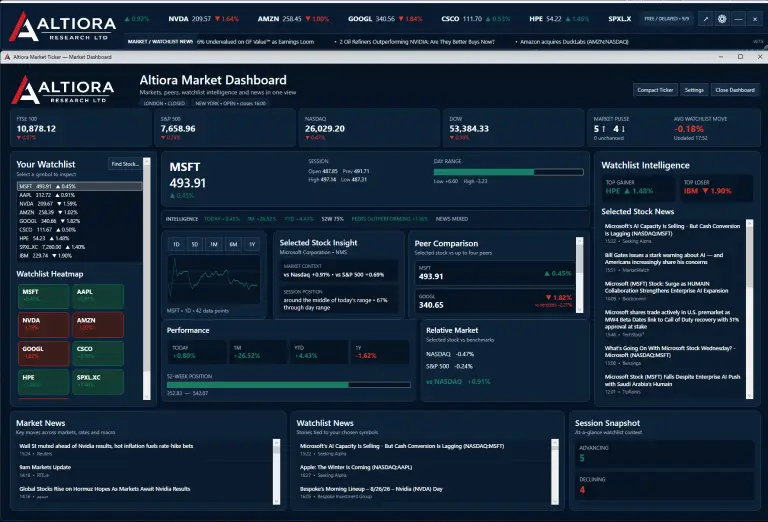Click the AAPL heatmap tile
Screen dimensions: 768x522
click(x=98, y=296)
